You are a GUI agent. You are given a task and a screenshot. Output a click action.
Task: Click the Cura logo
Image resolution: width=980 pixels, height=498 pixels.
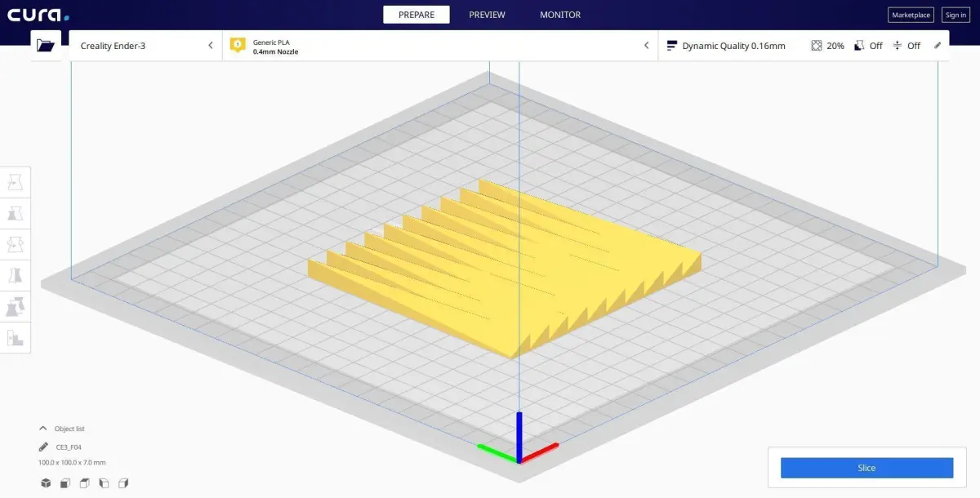click(x=38, y=14)
